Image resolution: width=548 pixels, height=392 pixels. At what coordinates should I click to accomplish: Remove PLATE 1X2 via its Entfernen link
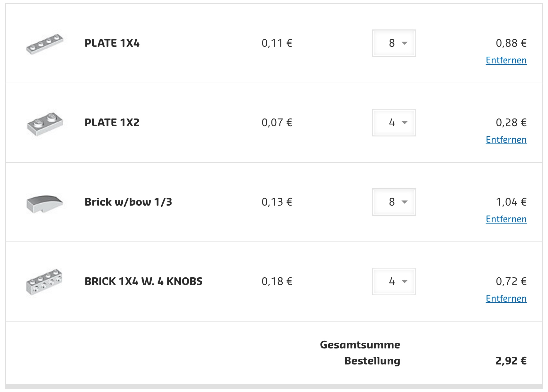point(506,140)
